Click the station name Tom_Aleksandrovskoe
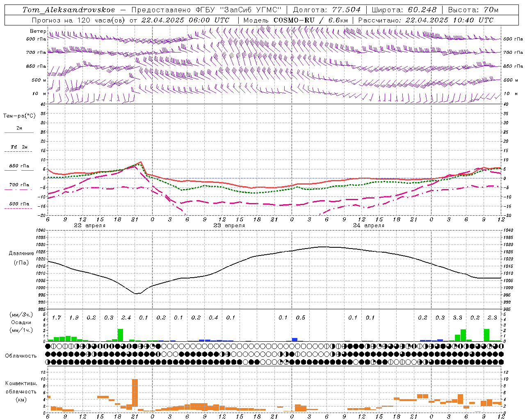This screenshot has height=420, width=525. coord(69,9)
